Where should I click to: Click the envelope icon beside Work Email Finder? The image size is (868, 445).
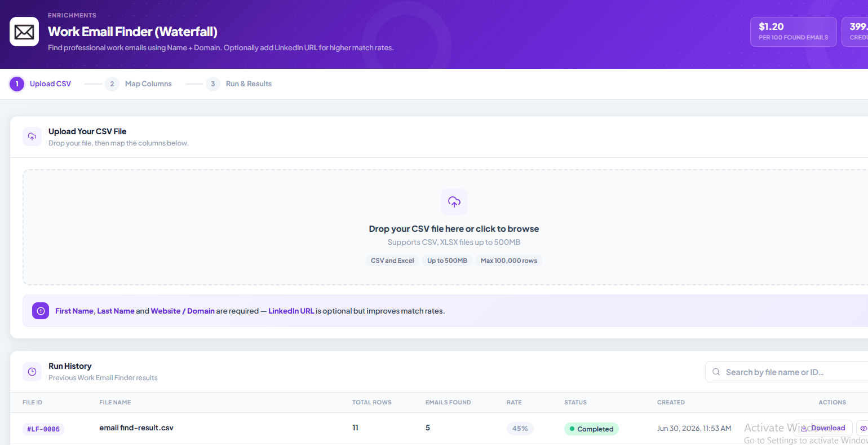point(24,32)
